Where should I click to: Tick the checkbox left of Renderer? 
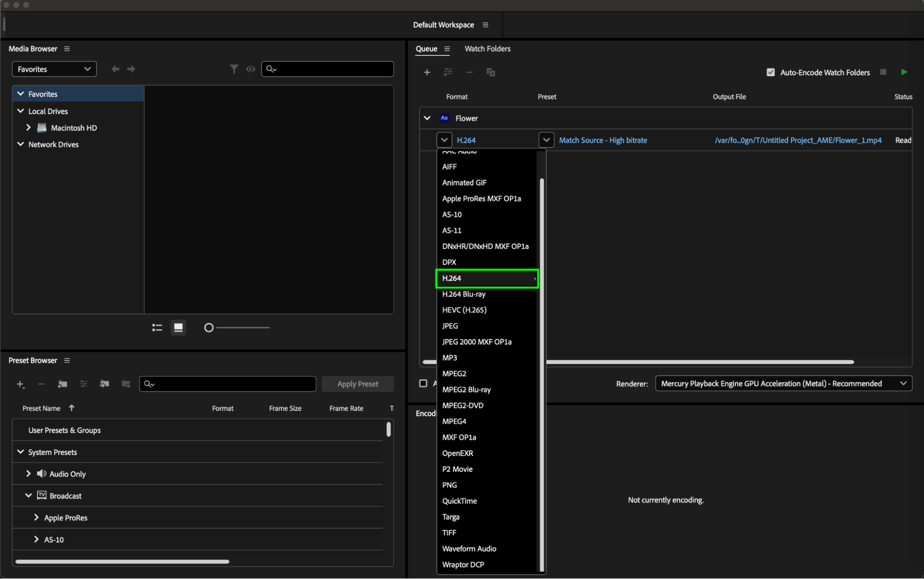pyautogui.click(x=423, y=384)
